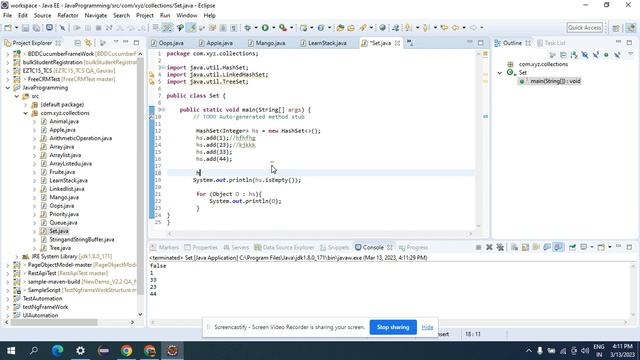
Task: Open the Run button dropdown arrow
Action: pyautogui.click(x=273, y=28)
